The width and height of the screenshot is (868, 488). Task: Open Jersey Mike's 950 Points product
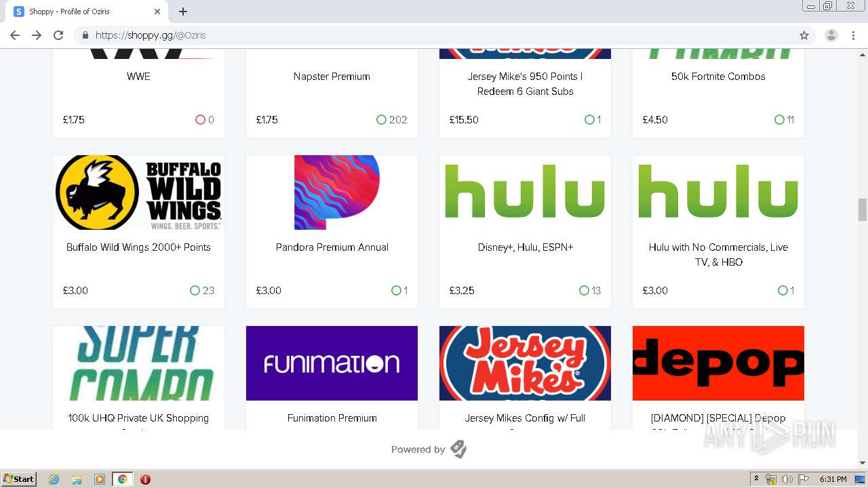pyautogui.click(x=525, y=84)
